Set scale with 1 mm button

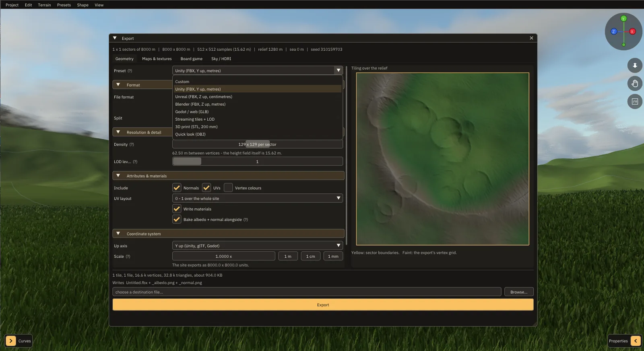(x=333, y=256)
